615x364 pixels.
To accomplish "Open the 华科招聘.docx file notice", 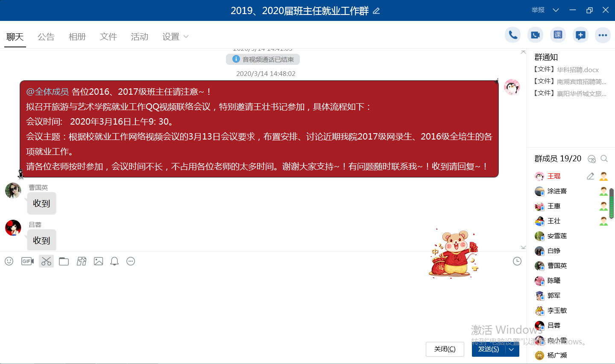I will (577, 70).
